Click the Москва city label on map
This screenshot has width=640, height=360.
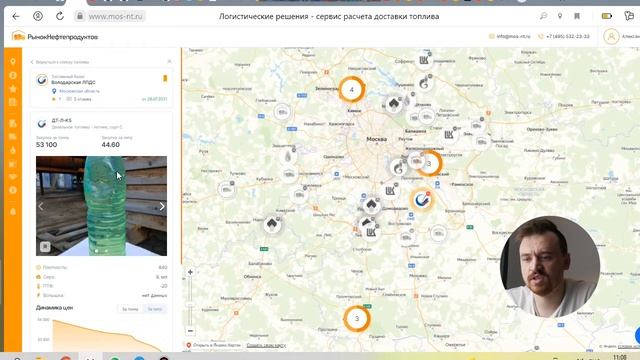(376, 139)
